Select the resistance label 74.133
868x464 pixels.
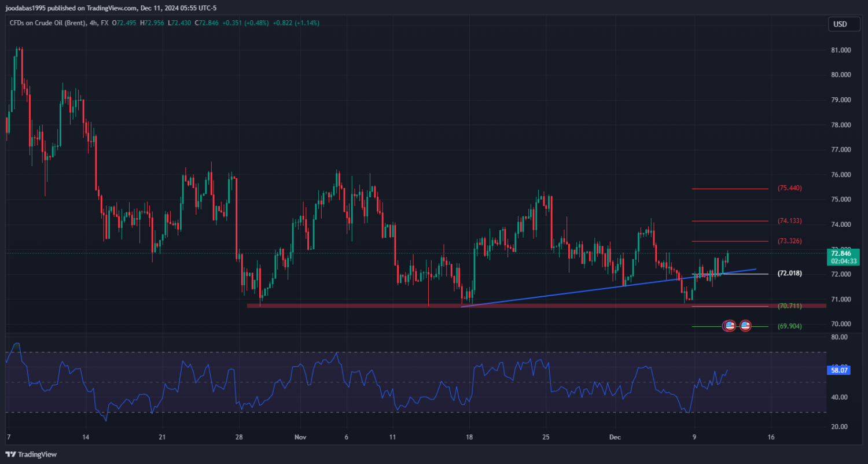tap(789, 221)
